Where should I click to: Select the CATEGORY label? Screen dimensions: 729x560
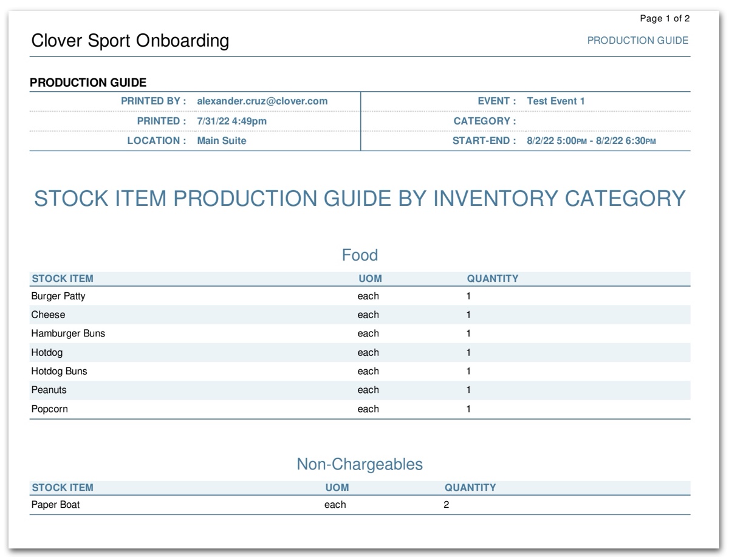(485, 121)
